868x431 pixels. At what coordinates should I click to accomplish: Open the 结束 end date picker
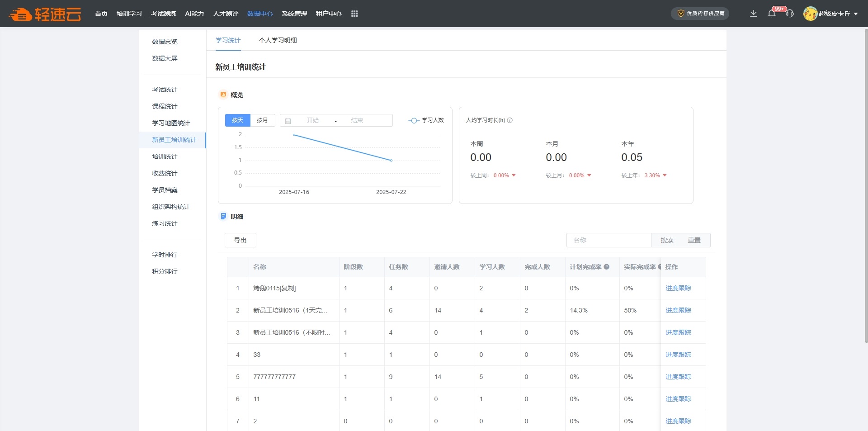pyautogui.click(x=357, y=120)
